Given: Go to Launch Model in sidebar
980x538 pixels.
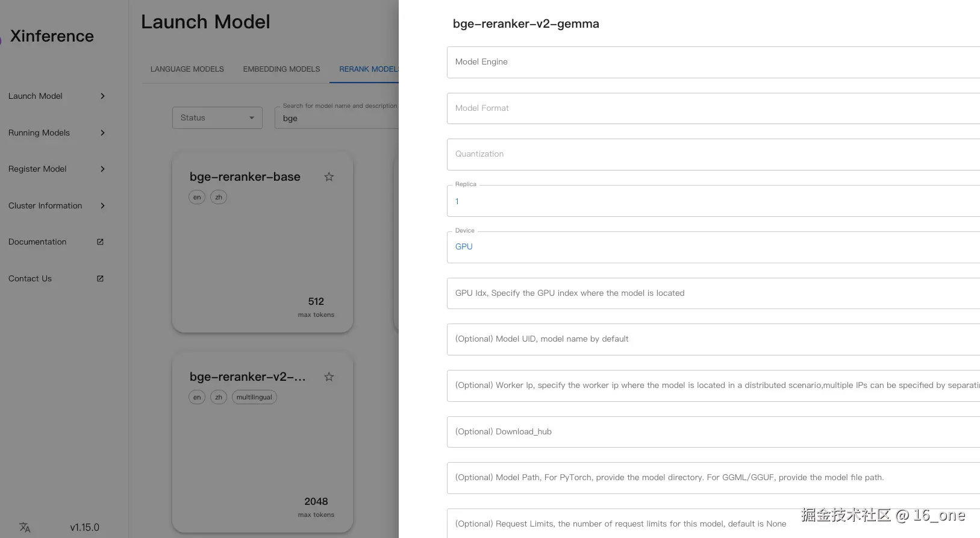Looking at the screenshot, I should [36, 96].
